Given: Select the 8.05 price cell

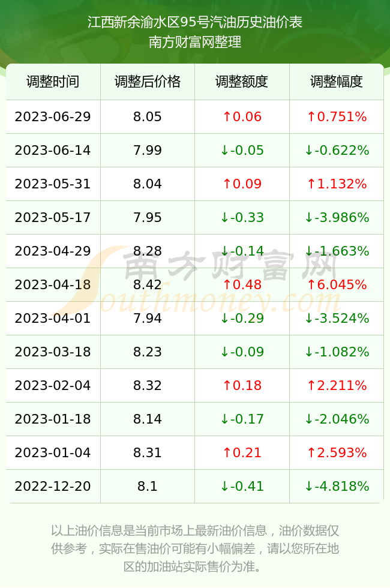Looking at the screenshot, I should 148,116.
